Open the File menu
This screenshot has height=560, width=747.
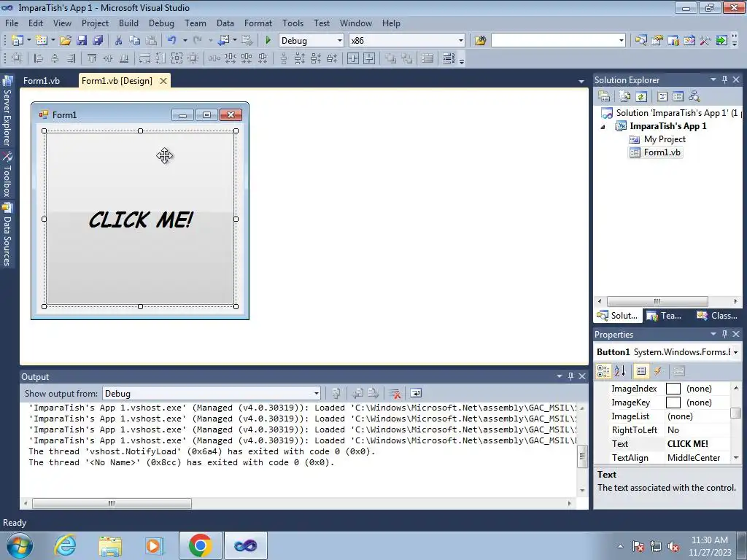coord(12,23)
